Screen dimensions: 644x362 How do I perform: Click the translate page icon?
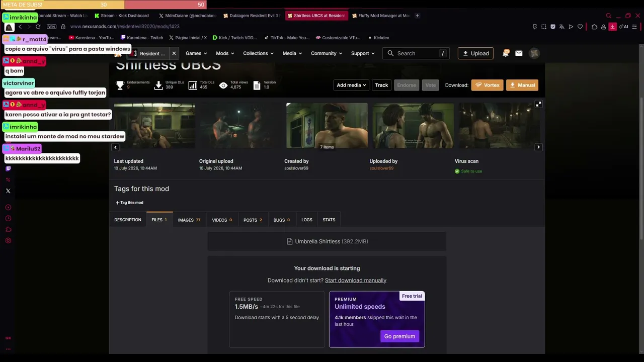click(x=562, y=27)
